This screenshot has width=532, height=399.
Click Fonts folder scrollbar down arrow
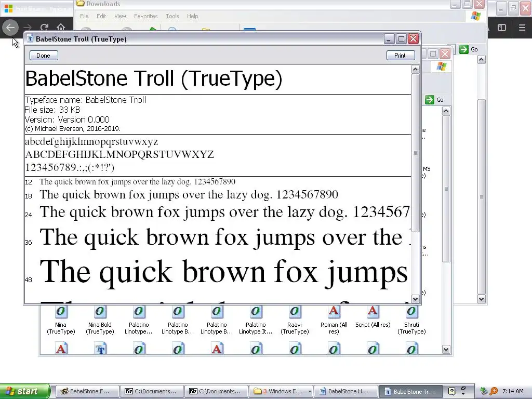coord(446,350)
